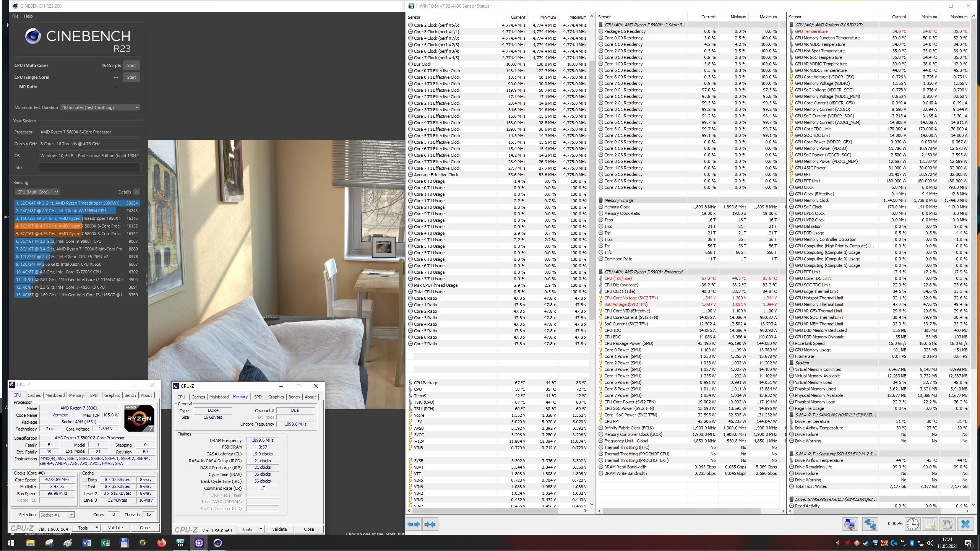980x551 pixels.
Task: Switch to Mainboard tab in CPU-Z CPU window
Action: click(55, 395)
